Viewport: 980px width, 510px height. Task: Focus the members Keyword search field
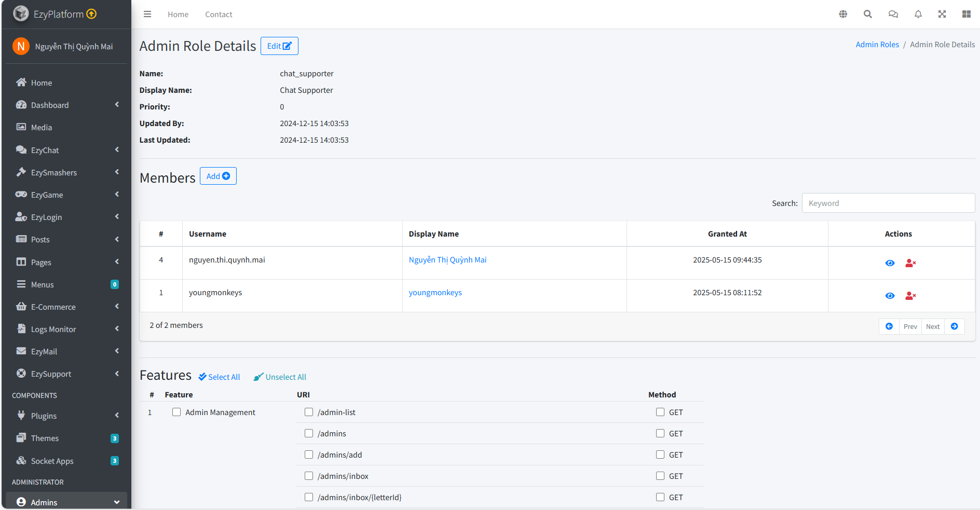(888, 203)
